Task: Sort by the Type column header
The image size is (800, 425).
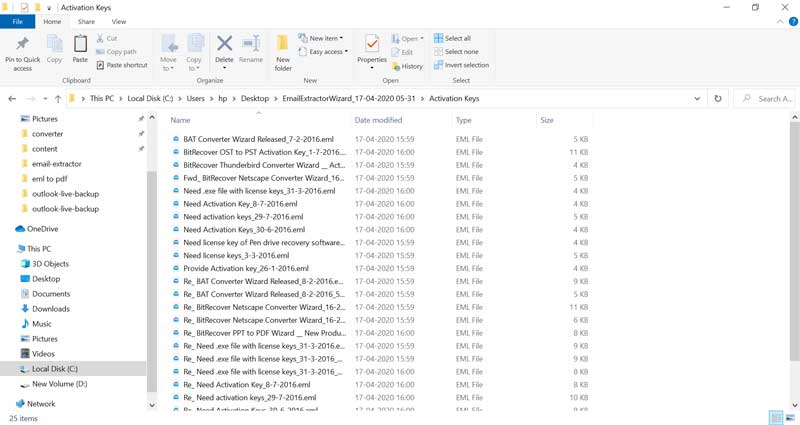Action: click(464, 120)
